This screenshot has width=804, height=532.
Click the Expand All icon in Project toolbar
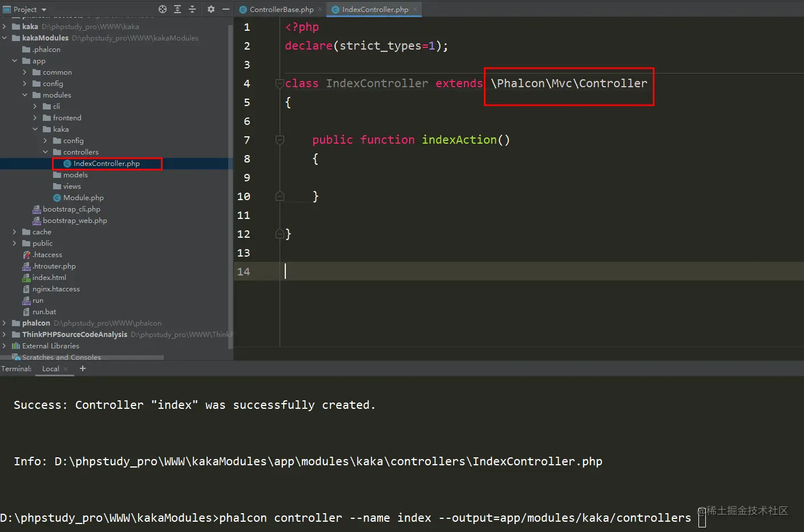[177, 9]
